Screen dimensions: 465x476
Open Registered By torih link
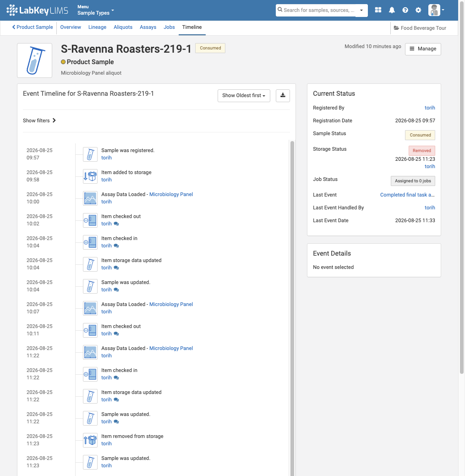point(429,108)
